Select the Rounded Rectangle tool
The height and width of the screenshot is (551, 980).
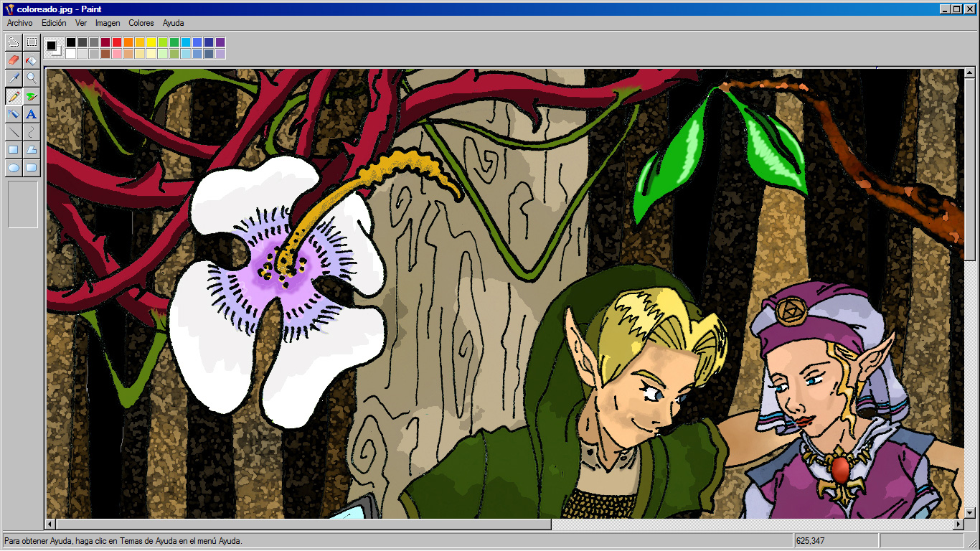pos(31,167)
